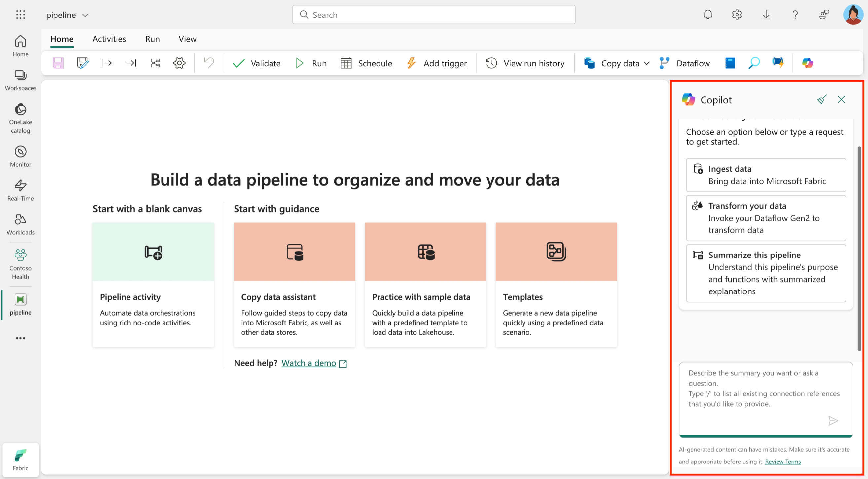The image size is (868, 479).
Task: Open the View tab
Action: [187, 39]
